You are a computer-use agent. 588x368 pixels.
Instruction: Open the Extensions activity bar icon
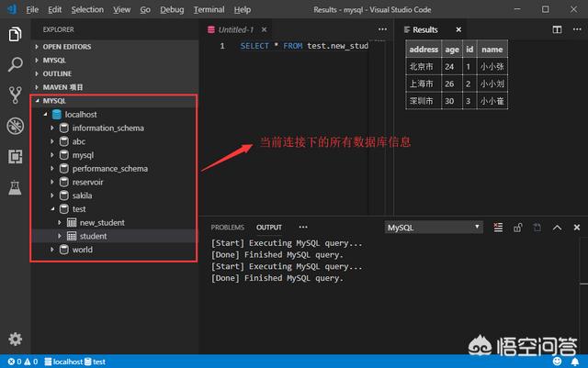[15, 157]
